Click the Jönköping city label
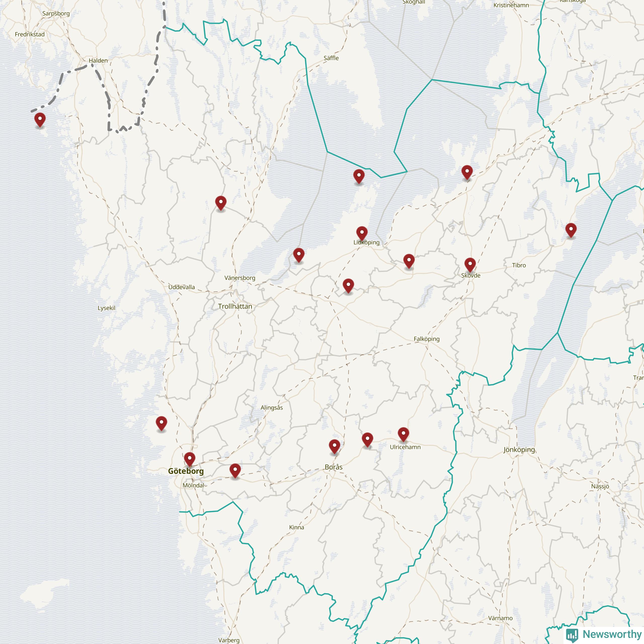 click(x=519, y=450)
